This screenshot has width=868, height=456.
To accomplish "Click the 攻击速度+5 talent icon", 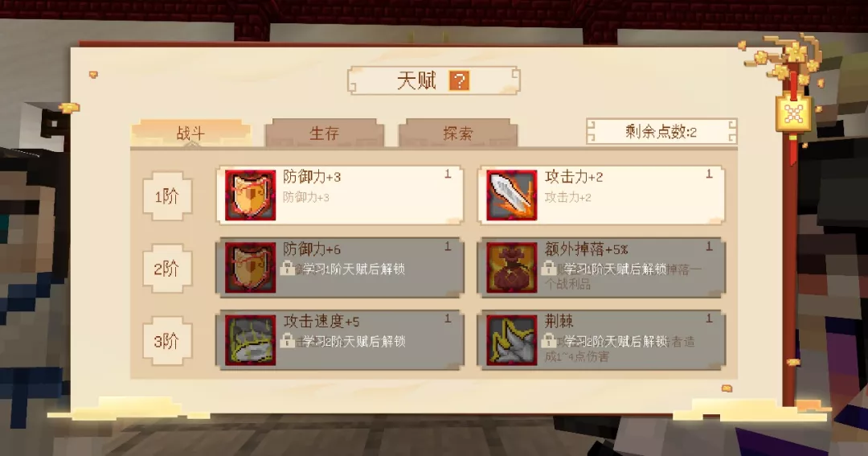I will click(250, 340).
